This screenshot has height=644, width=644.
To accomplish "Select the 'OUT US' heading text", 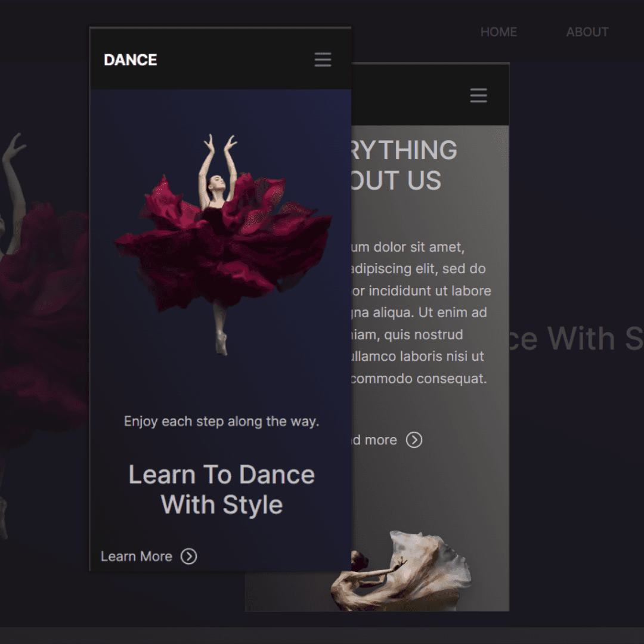I will point(397,180).
